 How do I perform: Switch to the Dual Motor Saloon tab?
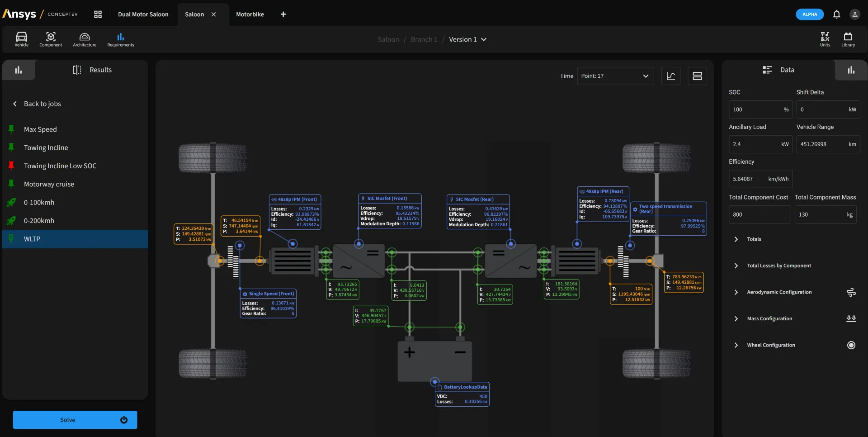point(143,14)
